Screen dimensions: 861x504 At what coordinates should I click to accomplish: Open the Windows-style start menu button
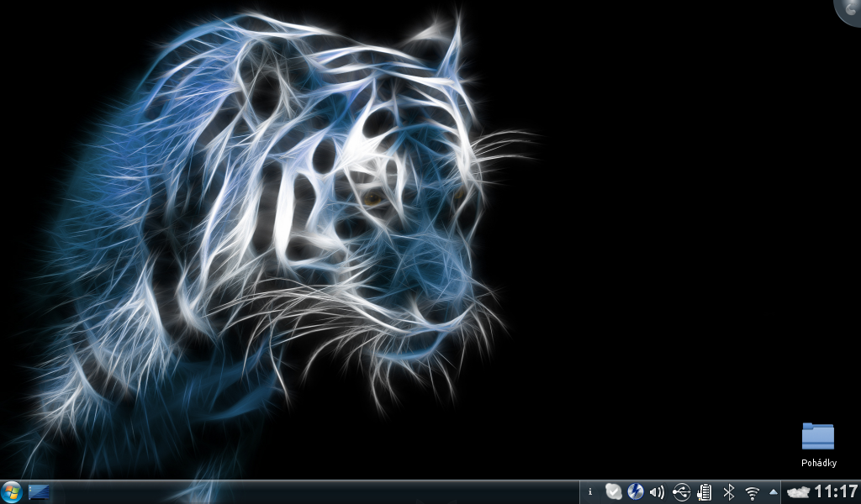click(x=11, y=492)
